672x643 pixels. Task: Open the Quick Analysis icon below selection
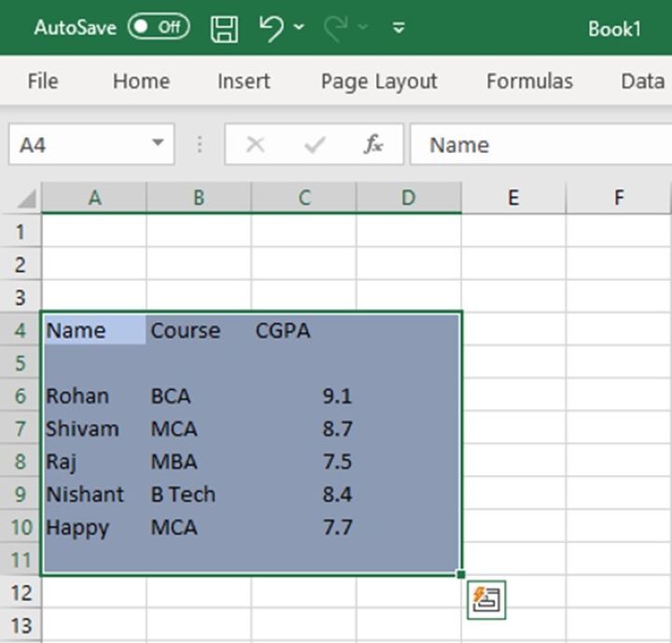point(487,598)
